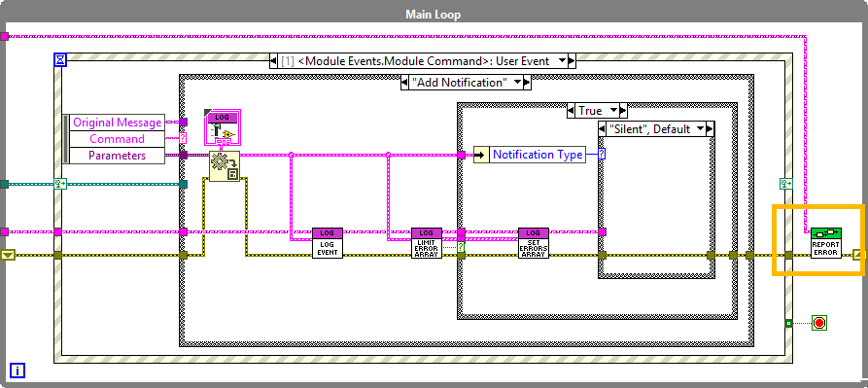Image resolution: width=868 pixels, height=388 pixels.
Task: Click the Parameters unbundle element
Action: [x=118, y=156]
